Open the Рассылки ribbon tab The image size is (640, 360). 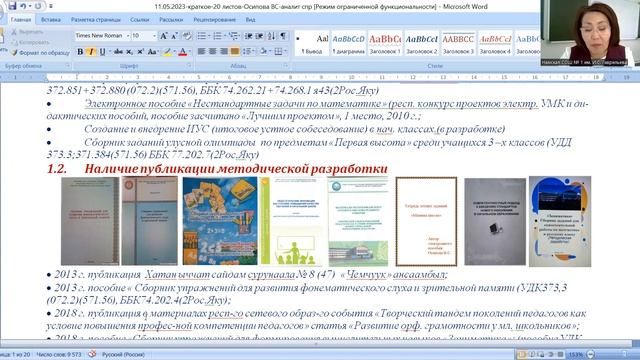tap(171, 20)
